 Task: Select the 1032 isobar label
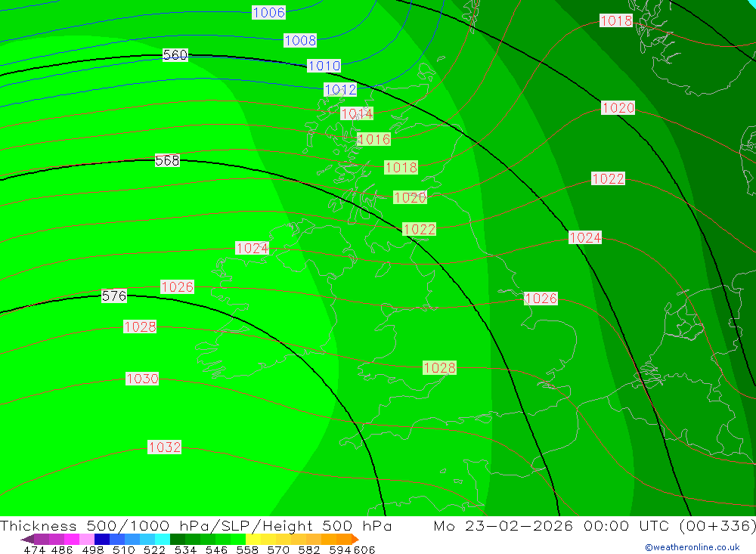(164, 447)
